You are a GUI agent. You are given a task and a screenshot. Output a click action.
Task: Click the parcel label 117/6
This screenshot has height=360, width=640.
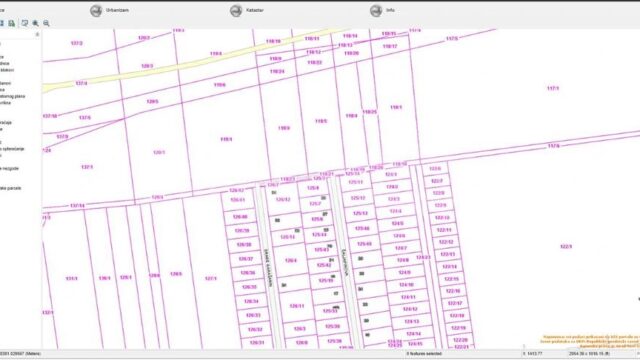[553, 146]
